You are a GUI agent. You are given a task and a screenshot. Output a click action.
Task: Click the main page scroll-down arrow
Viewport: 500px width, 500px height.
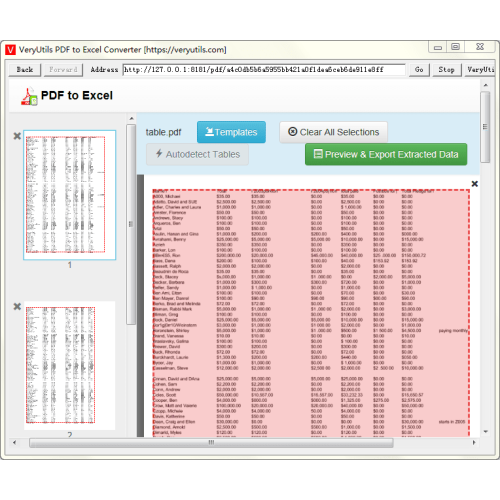coord(486,432)
